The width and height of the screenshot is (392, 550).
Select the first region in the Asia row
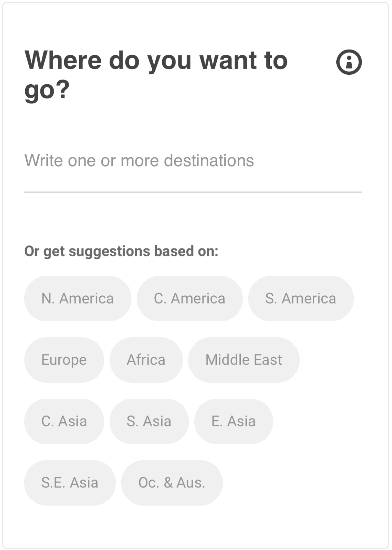point(64,421)
